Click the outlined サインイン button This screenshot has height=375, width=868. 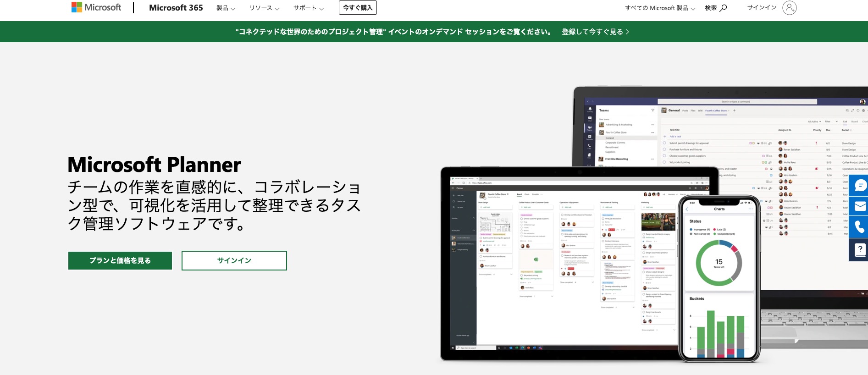coord(234,260)
